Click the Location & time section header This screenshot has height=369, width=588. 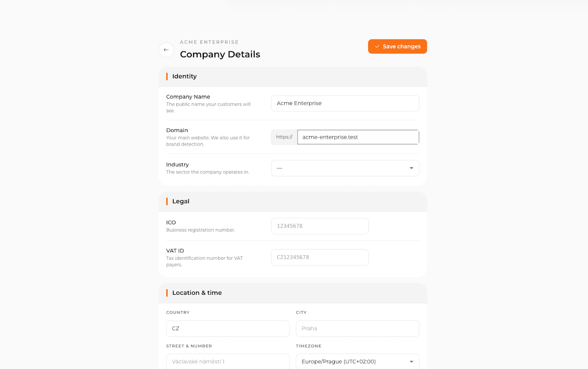pos(293,293)
